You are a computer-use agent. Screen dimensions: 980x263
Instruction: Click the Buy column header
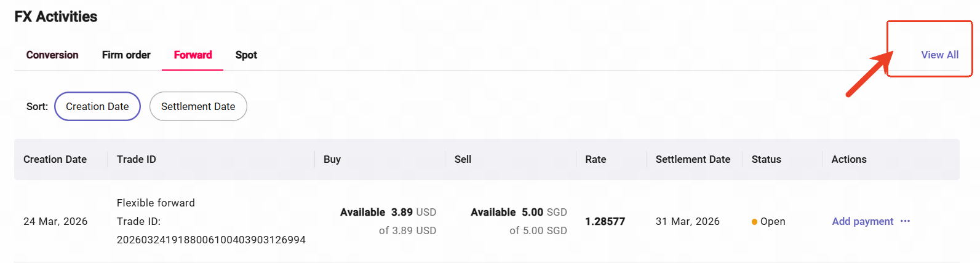point(332,159)
